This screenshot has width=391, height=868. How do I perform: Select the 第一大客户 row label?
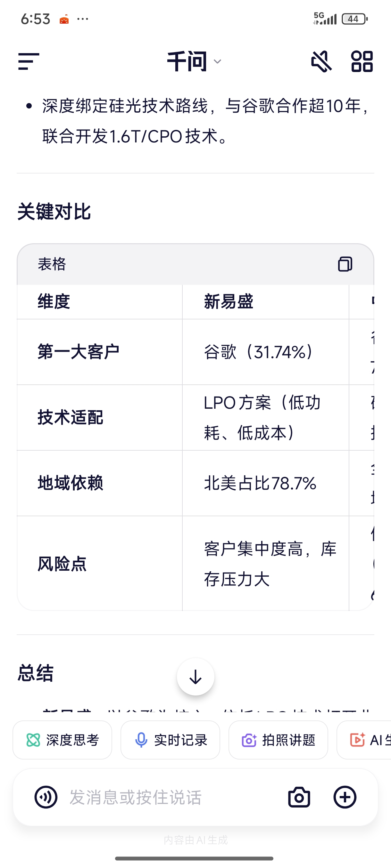[78, 352]
